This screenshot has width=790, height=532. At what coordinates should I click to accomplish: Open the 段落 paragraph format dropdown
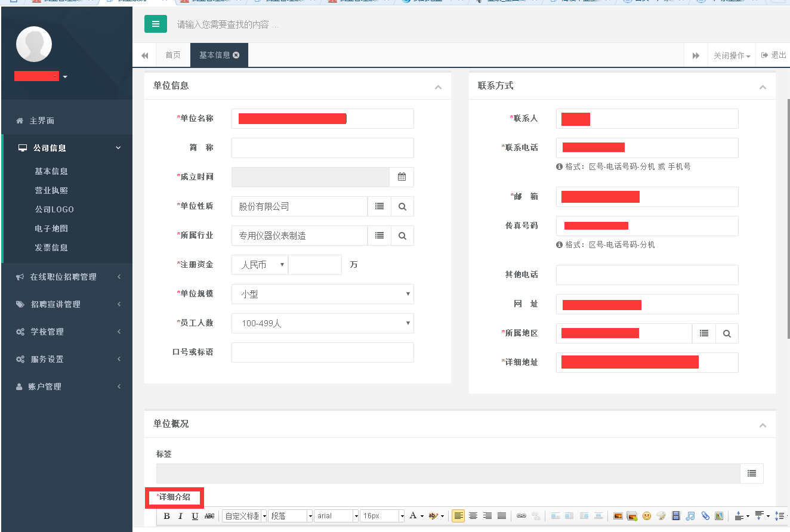point(291,516)
